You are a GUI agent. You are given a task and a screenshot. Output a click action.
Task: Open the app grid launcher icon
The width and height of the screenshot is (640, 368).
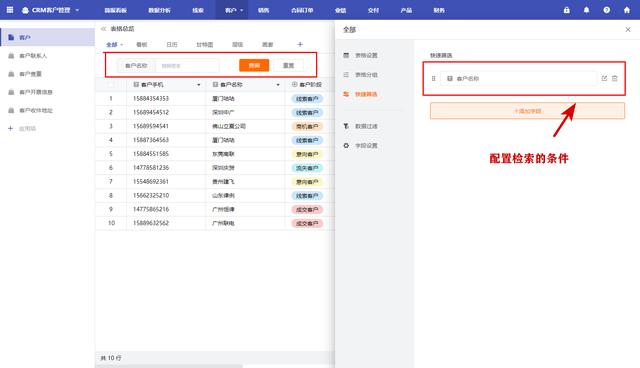10,10
